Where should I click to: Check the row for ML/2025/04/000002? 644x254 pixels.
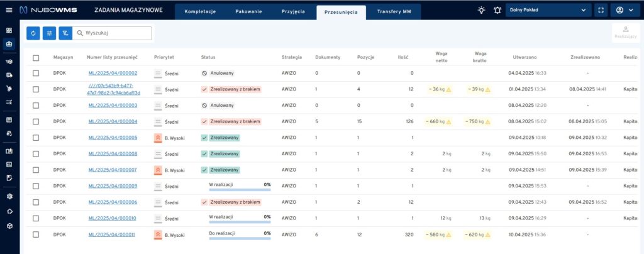[36, 74]
